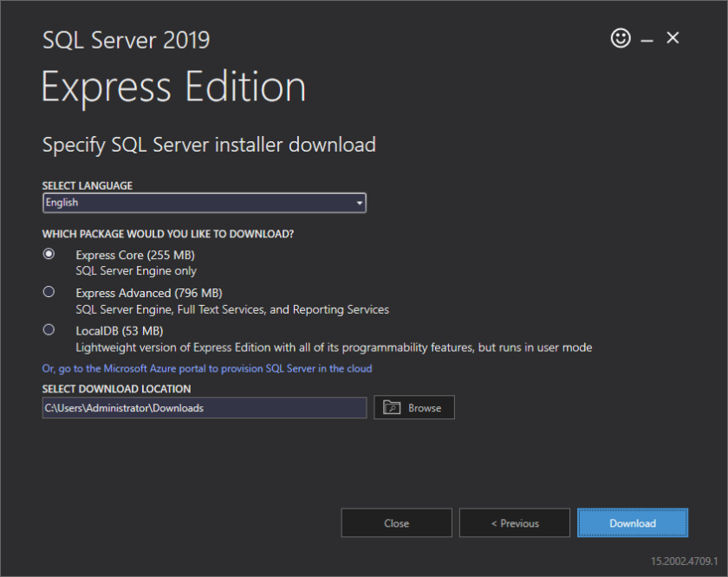Start downloading with the Download button
This screenshot has height=577, width=728.
pyautogui.click(x=633, y=522)
